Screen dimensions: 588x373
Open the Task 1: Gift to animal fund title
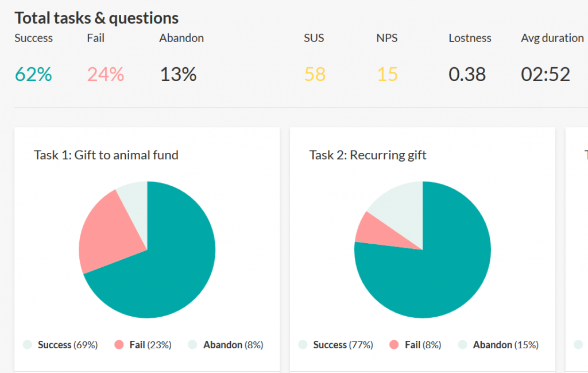(106, 155)
